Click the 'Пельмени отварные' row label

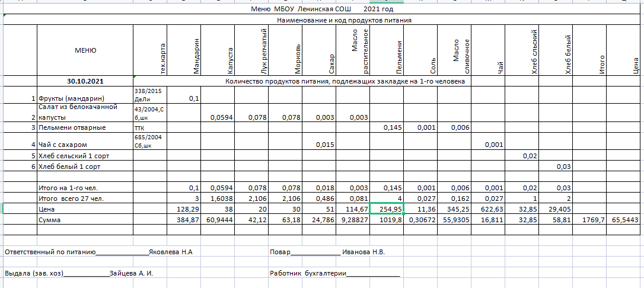point(72,127)
